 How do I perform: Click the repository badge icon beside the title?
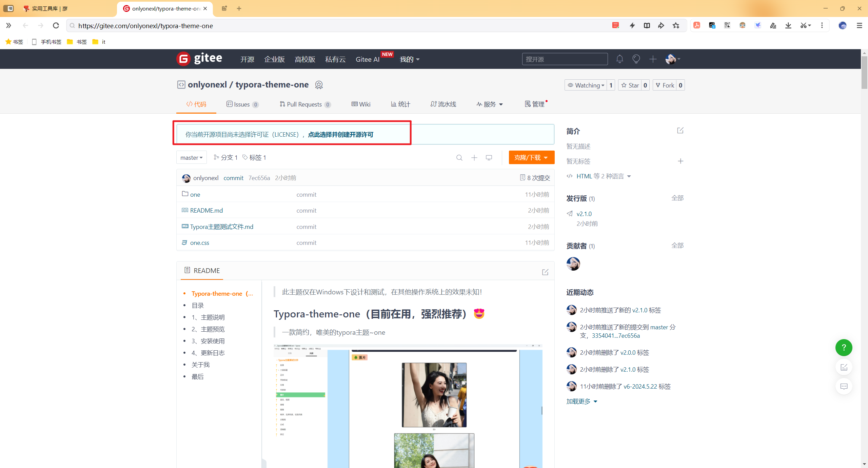[319, 85]
